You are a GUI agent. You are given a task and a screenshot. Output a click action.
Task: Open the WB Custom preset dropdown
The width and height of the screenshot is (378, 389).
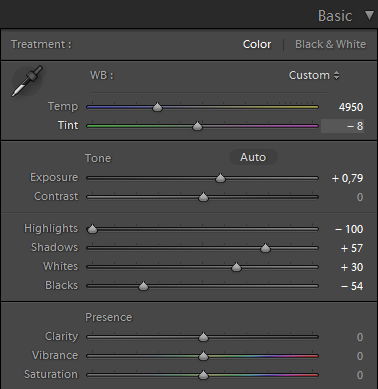(x=314, y=75)
